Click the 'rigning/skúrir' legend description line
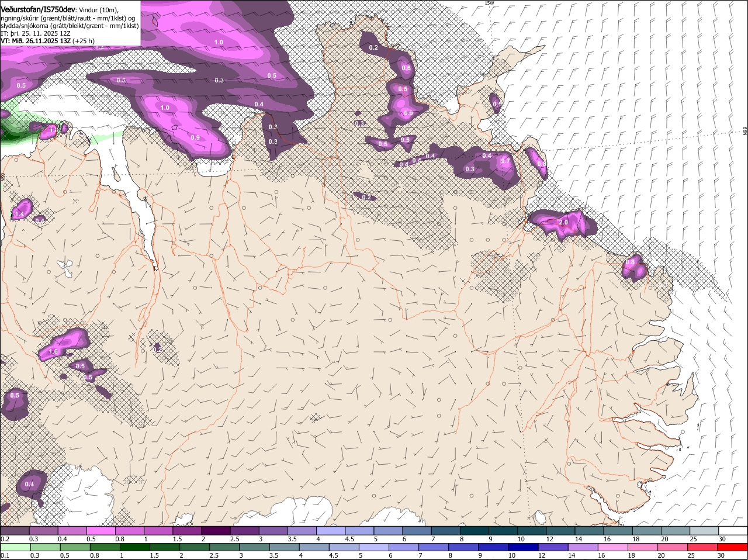Image resolution: width=748 pixels, height=560 pixels. (x=69, y=18)
